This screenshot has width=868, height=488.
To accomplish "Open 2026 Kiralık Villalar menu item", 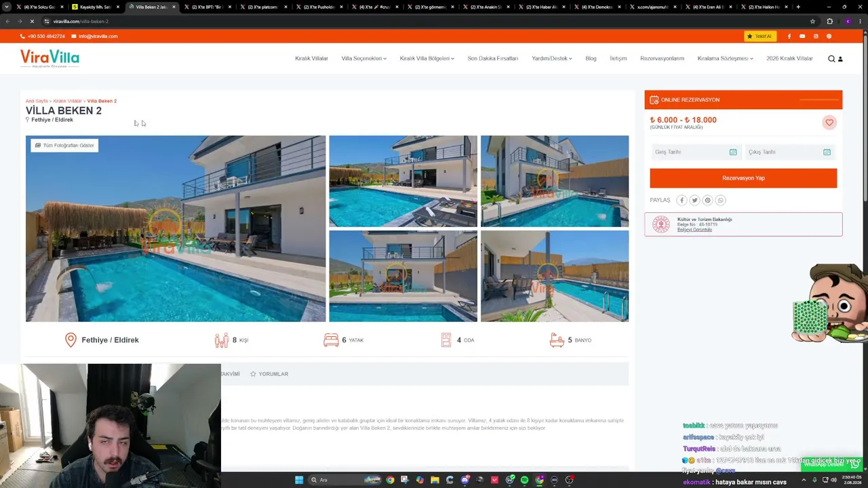I will (x=789, y=58).
